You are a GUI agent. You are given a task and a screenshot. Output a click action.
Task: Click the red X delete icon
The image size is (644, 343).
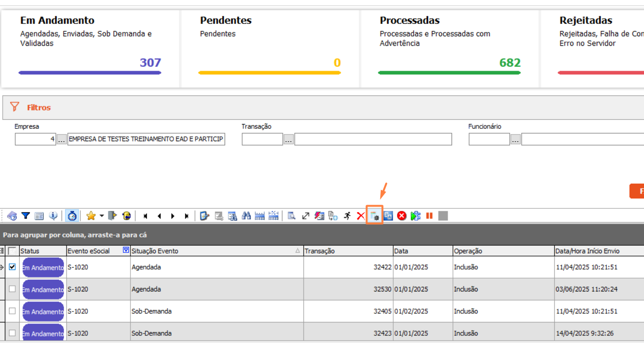(361, 216)
